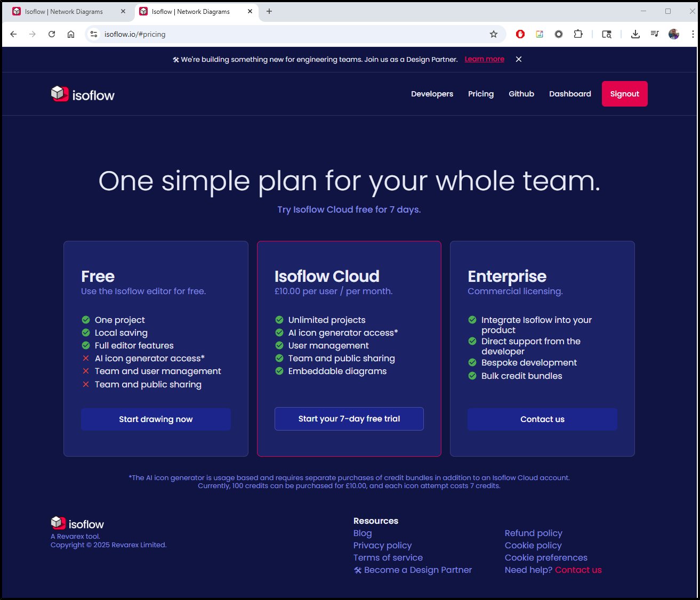Open the Dashboard nav link
700x600 pixels.
coord(570,94)
